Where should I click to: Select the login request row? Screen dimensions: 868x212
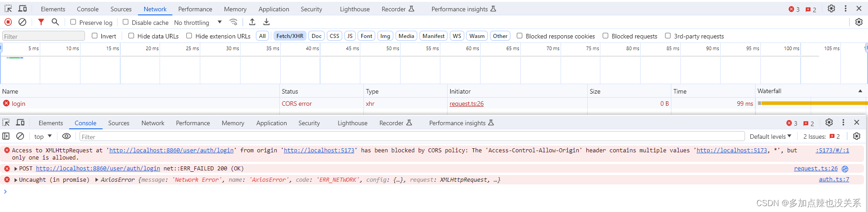pos(434,104)
